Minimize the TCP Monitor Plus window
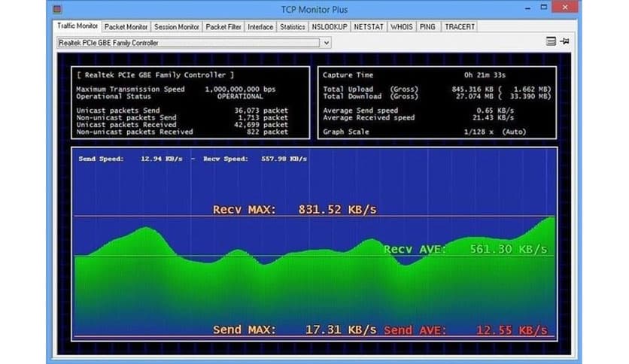 tap(528, 8)
